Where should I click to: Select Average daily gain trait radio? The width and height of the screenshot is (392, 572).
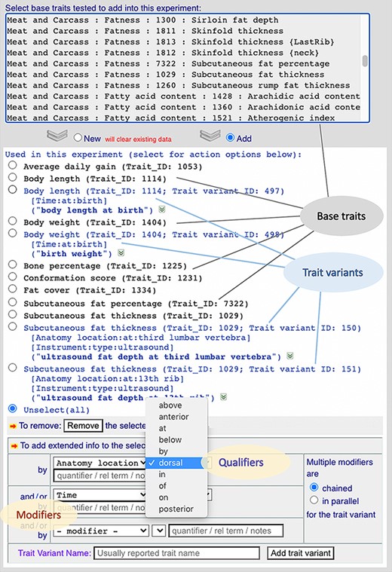[x=13, y=165]
